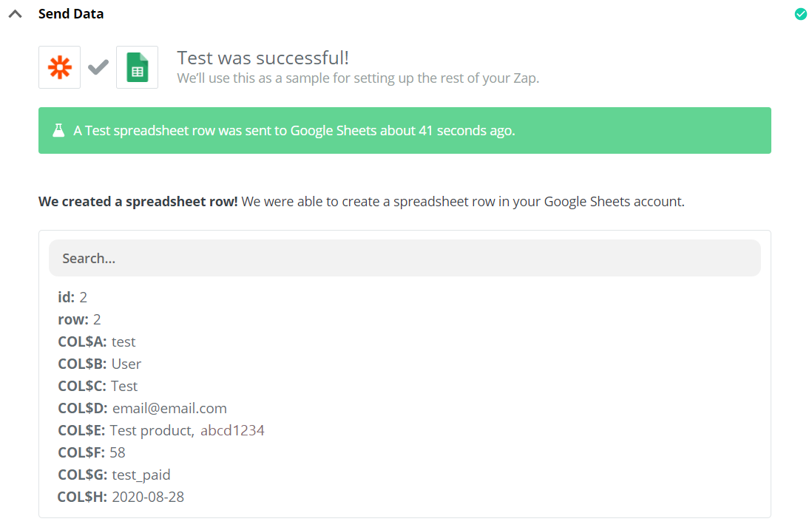Select the row number field
Screen dimensions: 812x530
point(79,319)
